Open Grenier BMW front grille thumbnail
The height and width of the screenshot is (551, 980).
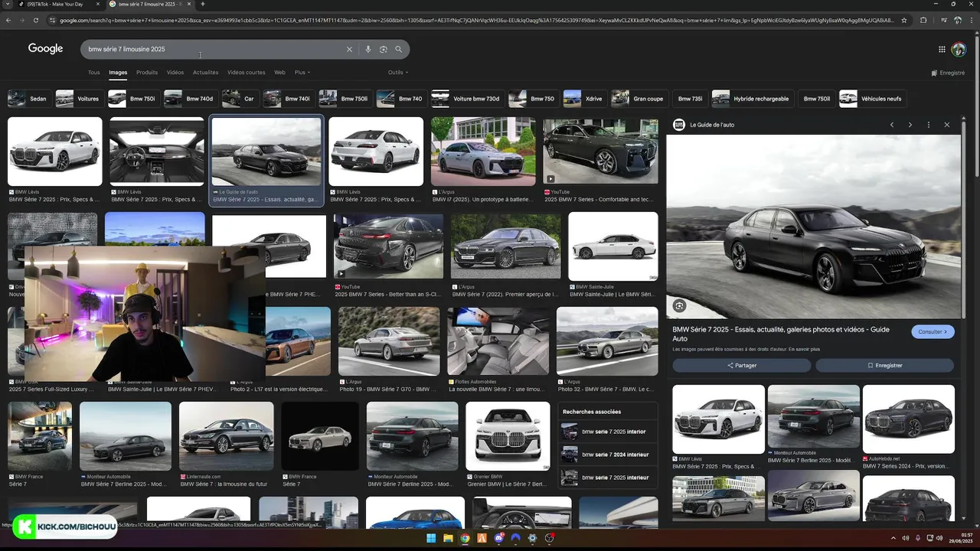508,436
